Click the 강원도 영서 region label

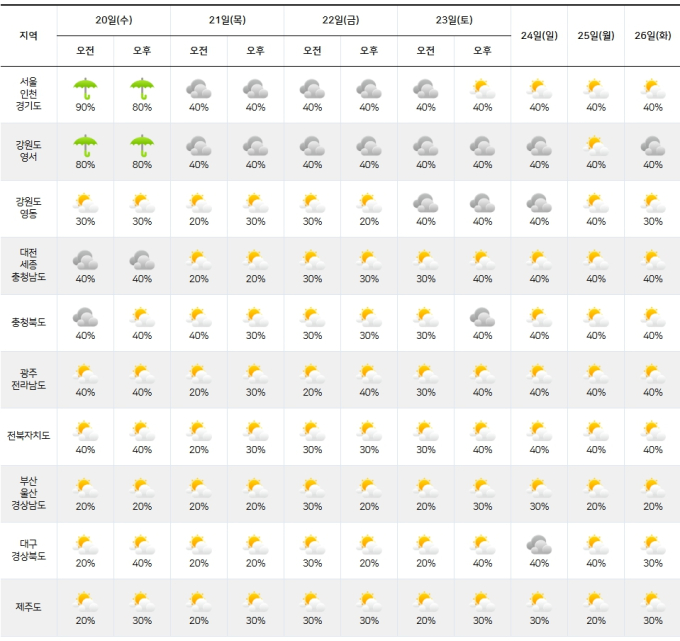click(29, 150)
